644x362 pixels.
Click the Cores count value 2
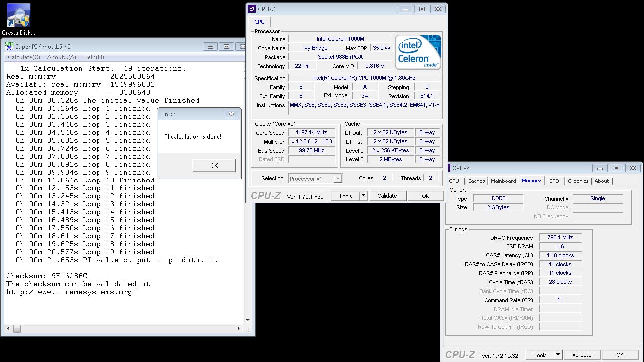coord(384,178)
